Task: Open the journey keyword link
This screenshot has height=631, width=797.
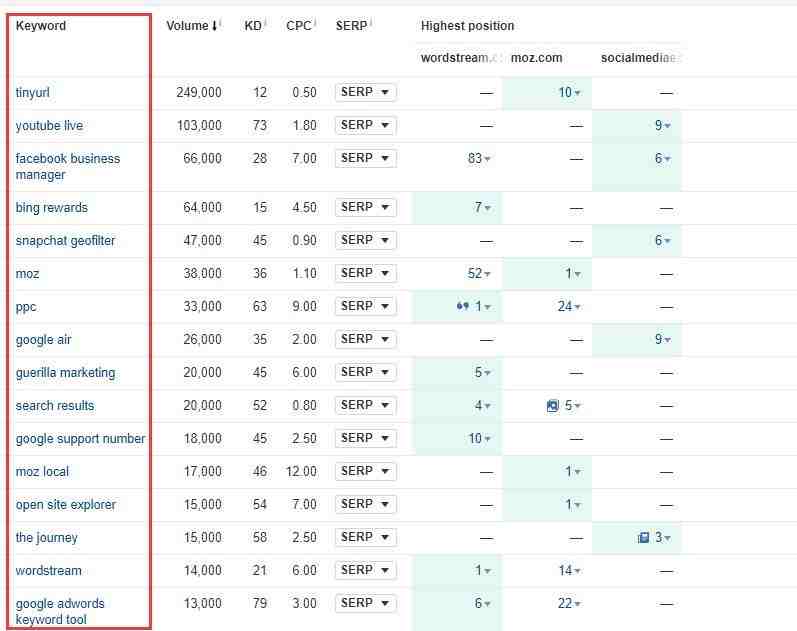Action: coord(46,538)
